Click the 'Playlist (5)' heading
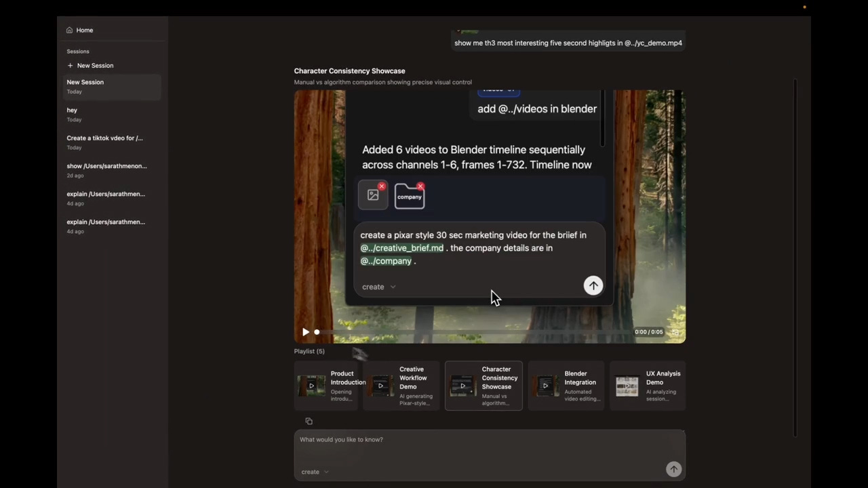The width and height of the screenshot is (868, 488). point(309,351)
